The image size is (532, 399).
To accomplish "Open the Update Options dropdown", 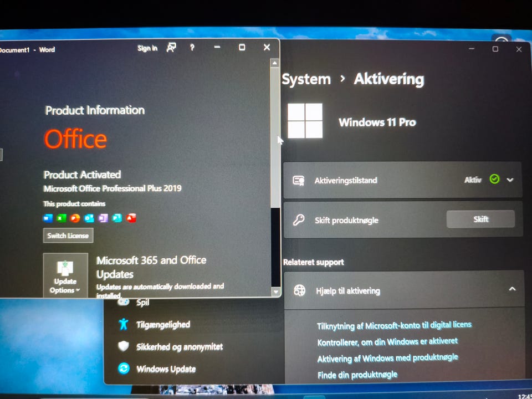I will click(x=65, y=275).
